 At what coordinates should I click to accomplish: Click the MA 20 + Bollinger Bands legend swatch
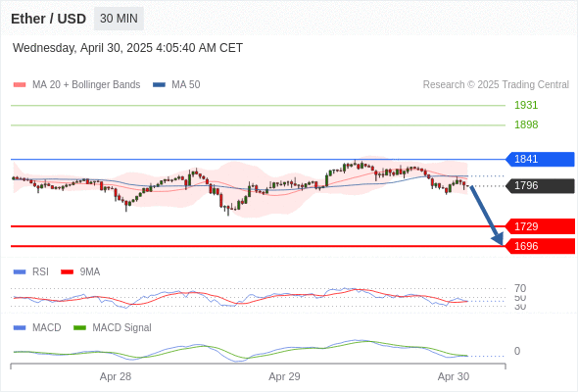click(x=20, y=85)
